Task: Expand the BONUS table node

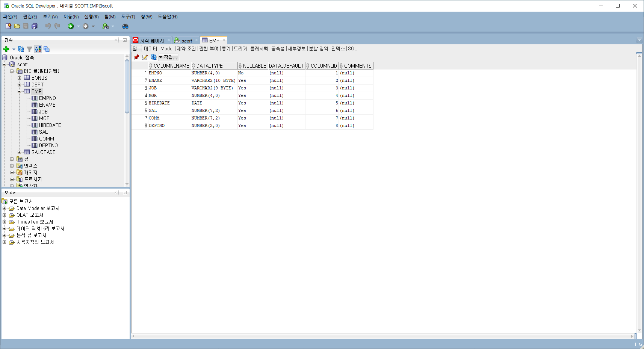Action: pos(20,78)
